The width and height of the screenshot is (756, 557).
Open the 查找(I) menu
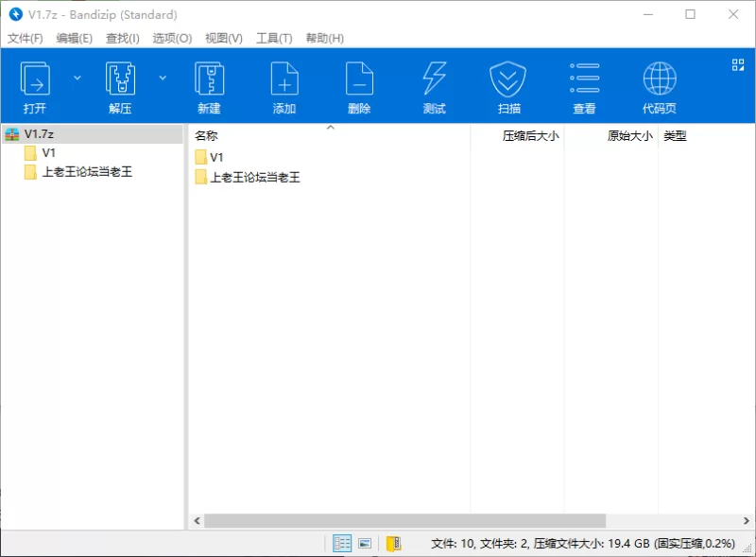(x=123, y=38)
